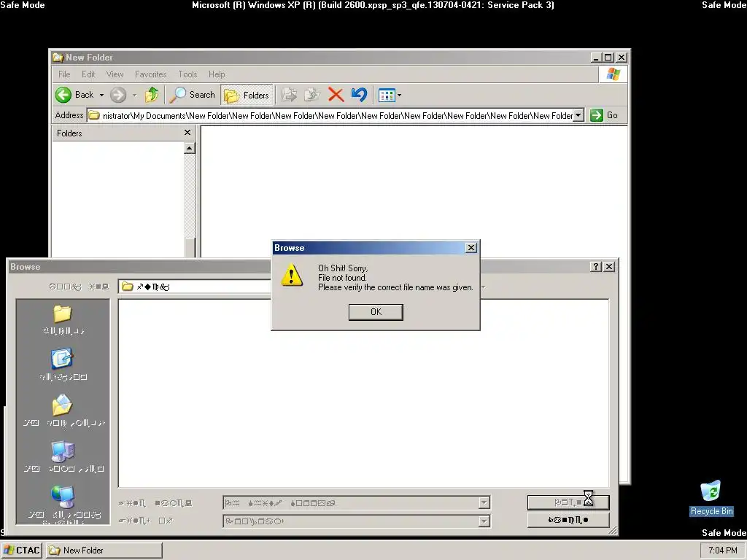Select the New Folder taskbar button
The image size is (747, 560).
pos(104,551)
